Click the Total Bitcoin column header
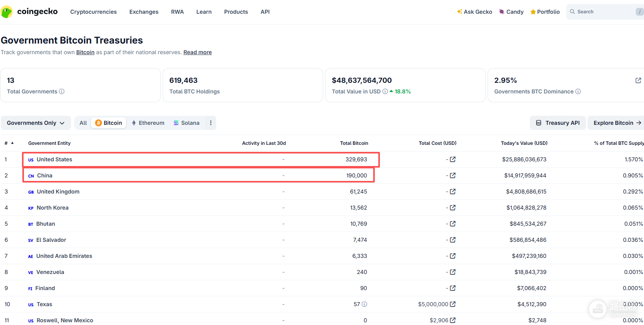Screen dimensions: 644x325 [x=354, y=143]
